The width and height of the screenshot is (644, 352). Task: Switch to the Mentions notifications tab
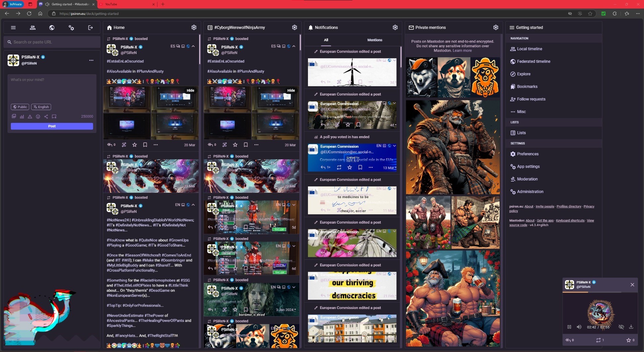pyautogui.click(x=375, y=40)
